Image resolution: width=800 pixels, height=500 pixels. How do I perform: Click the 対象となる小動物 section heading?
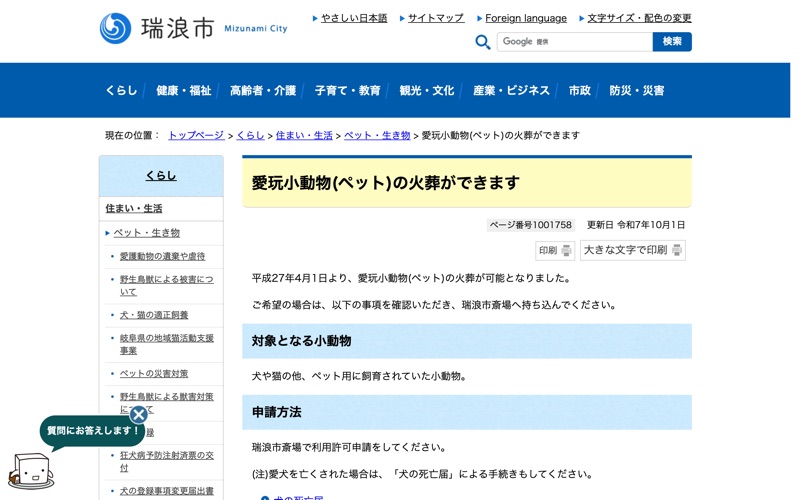click(301, 341)
